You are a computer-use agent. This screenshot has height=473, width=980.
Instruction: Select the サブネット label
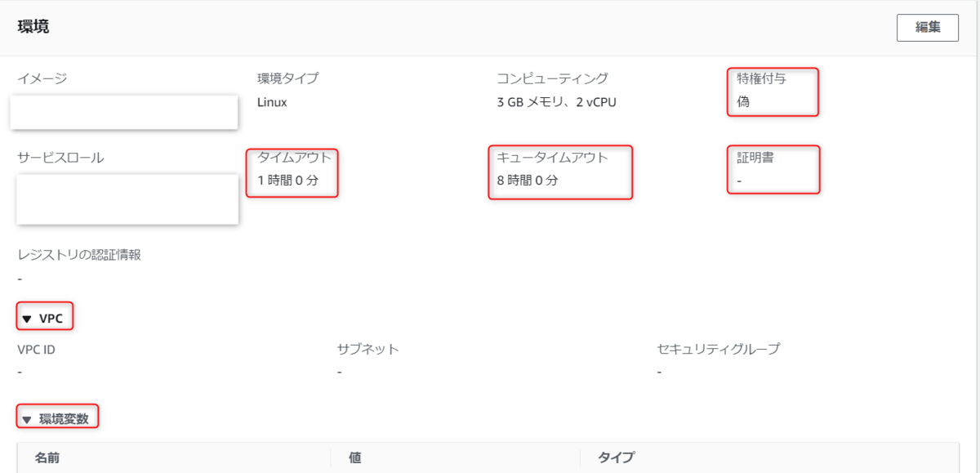click(368, 349)
